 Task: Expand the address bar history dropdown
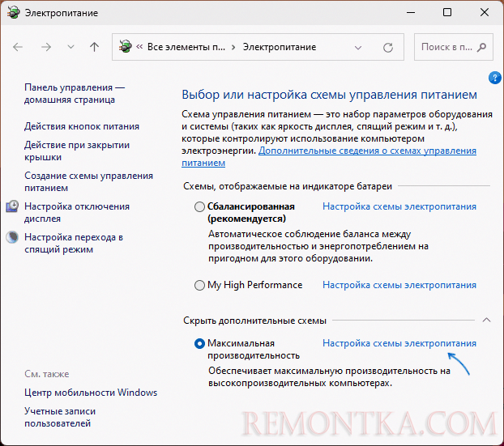(358, 48)
